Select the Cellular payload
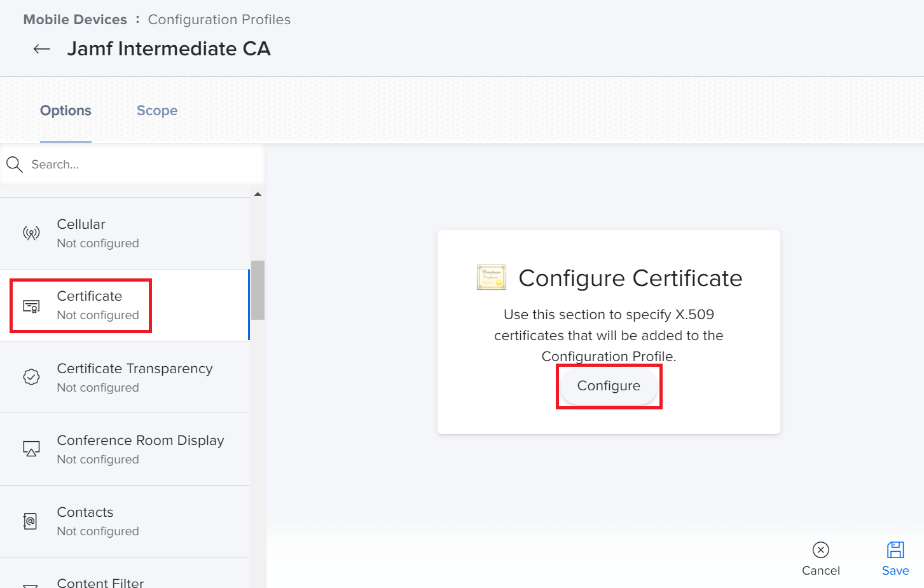The width and height of the screenshot is (924, 588). (x=125, y=233)
